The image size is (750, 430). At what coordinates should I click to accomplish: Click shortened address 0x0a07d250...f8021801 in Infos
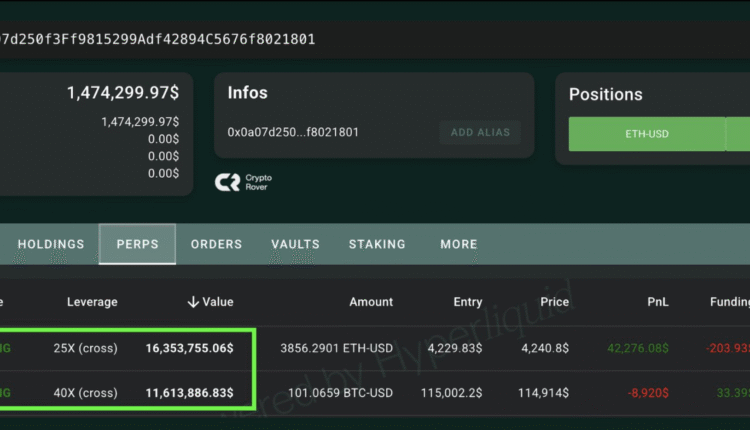[293, 132]
